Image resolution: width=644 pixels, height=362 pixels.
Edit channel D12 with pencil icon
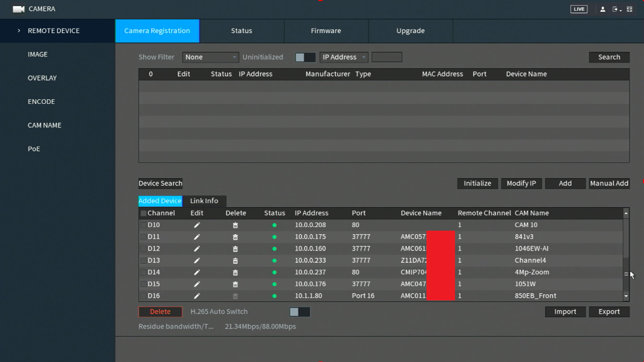(197, 249)
